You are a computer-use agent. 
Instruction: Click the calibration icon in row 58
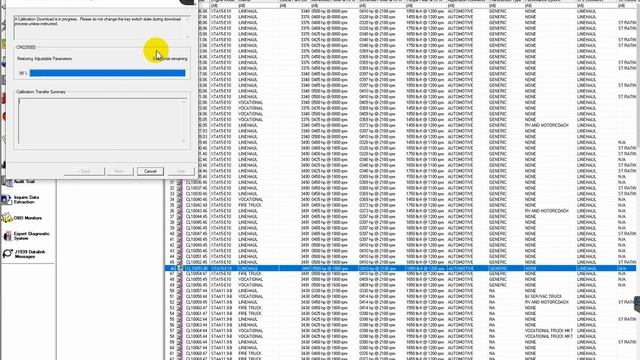coord(180,336)
